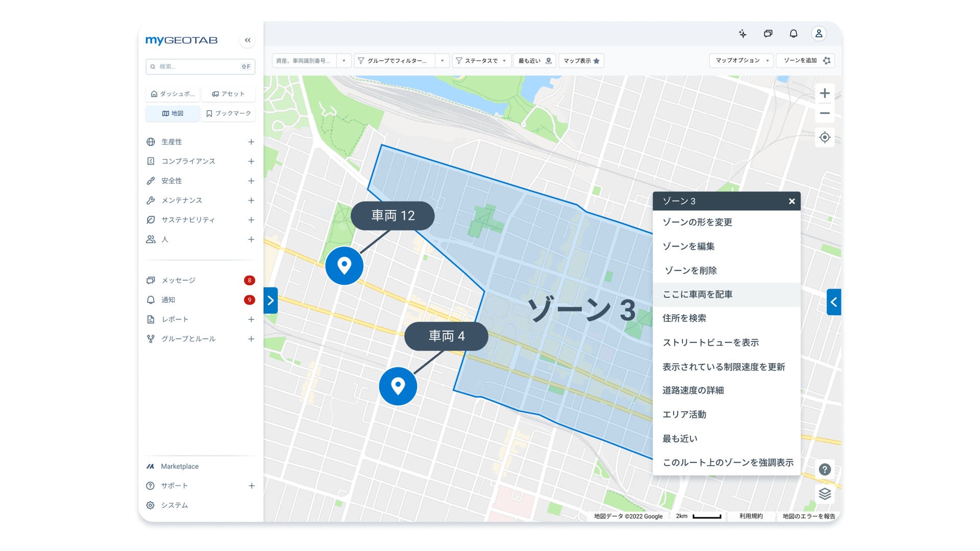Viewport: 980px width, 551px height.
Task: Expand the グループとルール plus sign
Action: coord(251,339)
